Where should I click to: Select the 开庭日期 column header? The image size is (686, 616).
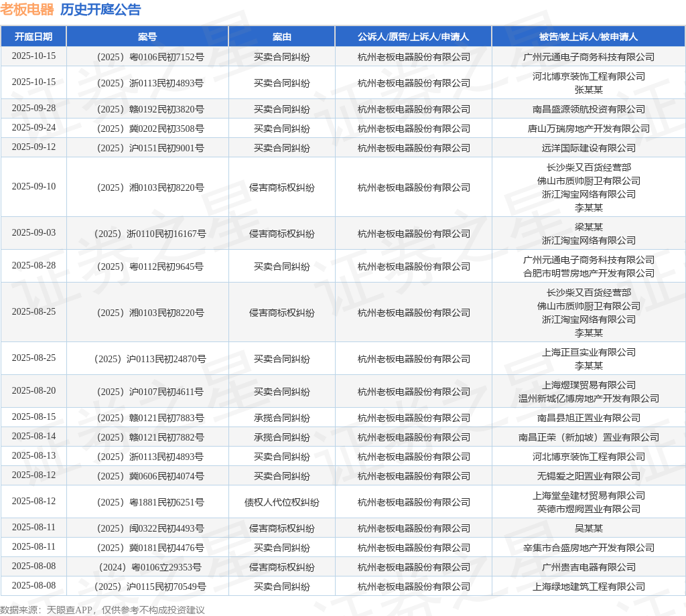pos(33,37)
